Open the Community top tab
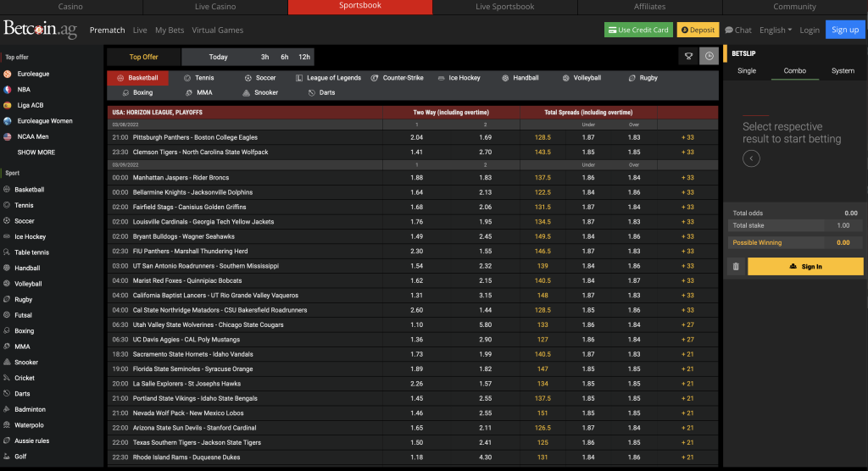Viewport: 868px width, 471px height. pos(794,7)
